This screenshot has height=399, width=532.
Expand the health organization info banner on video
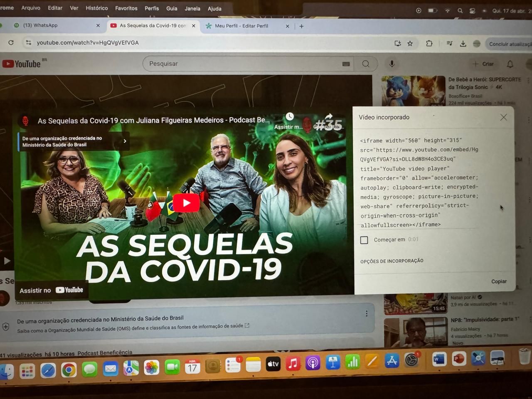[x=74, y=141]
